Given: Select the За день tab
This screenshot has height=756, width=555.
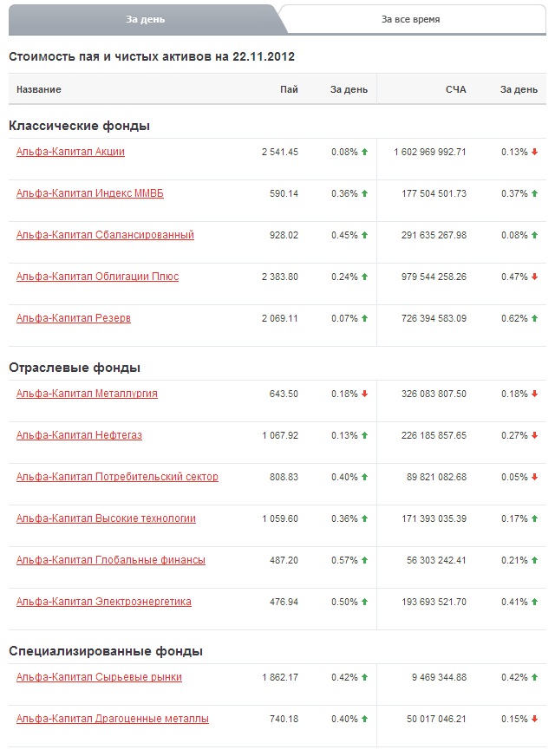Looking at the screenshot, I should [x=145, y=19].
